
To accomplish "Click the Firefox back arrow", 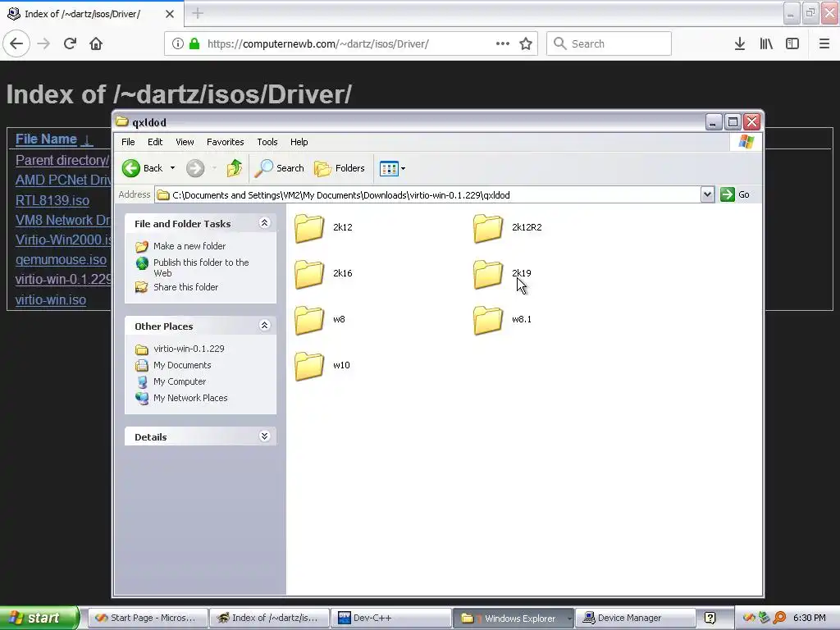I will (16, 43).
